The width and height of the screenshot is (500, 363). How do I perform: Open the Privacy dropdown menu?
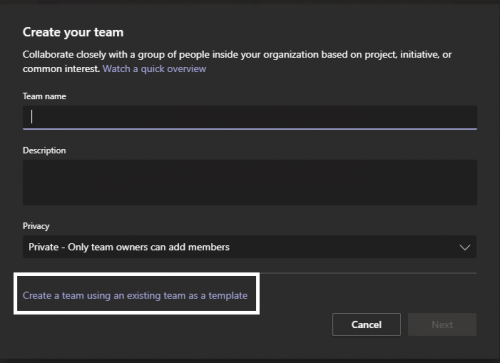coord(250,247)
